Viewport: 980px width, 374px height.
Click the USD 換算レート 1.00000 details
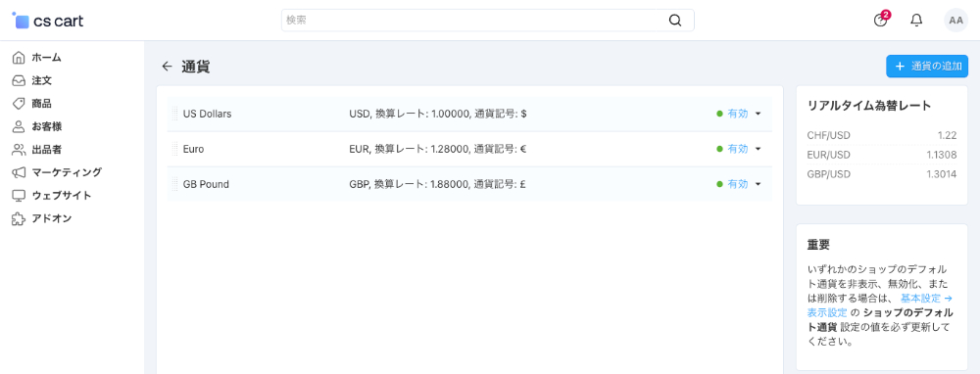tap(437, 115)
